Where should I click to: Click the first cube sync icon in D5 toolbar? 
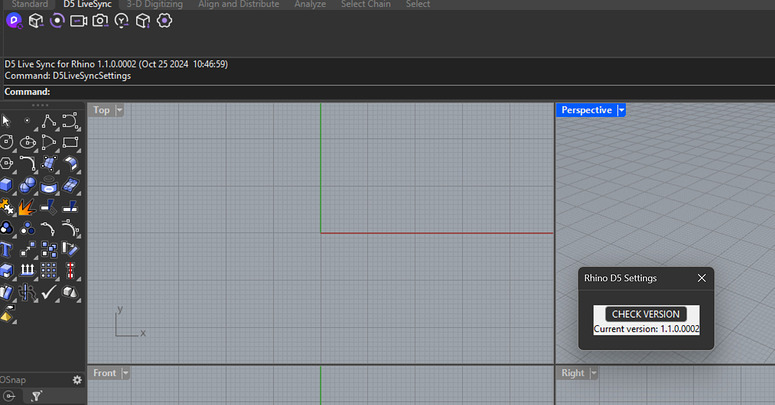pos(36,21)
